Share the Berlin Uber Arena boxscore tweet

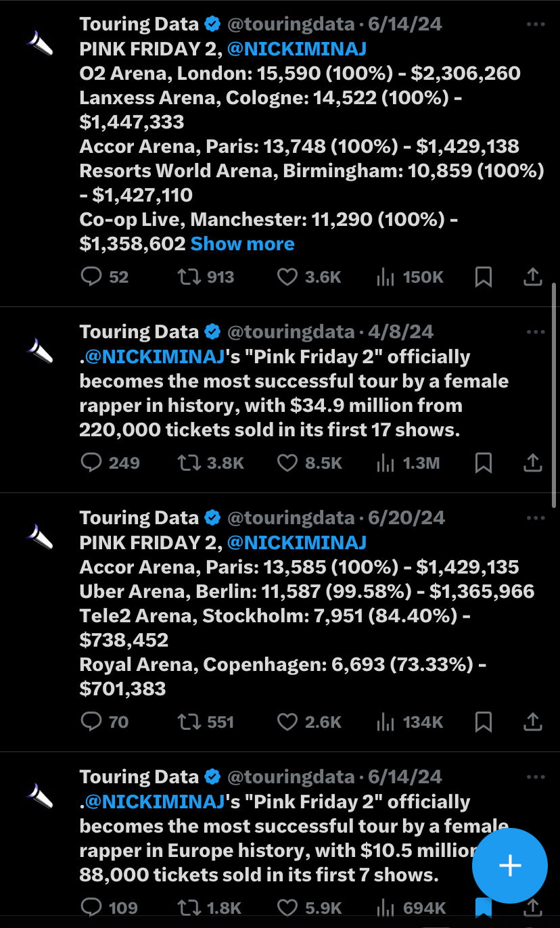coord(533,722)
